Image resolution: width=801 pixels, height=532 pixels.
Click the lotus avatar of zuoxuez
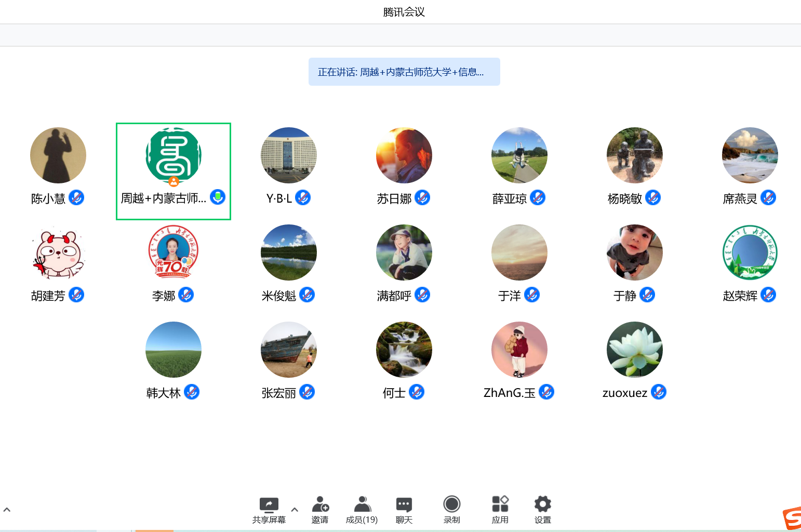tap(634, 350)
